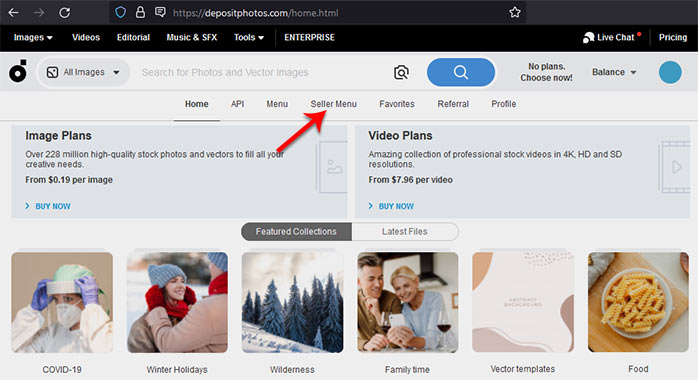Viewport: 698px width, 389px height.
Task: Select the Menu tab
Action: [x=277, y=104]
